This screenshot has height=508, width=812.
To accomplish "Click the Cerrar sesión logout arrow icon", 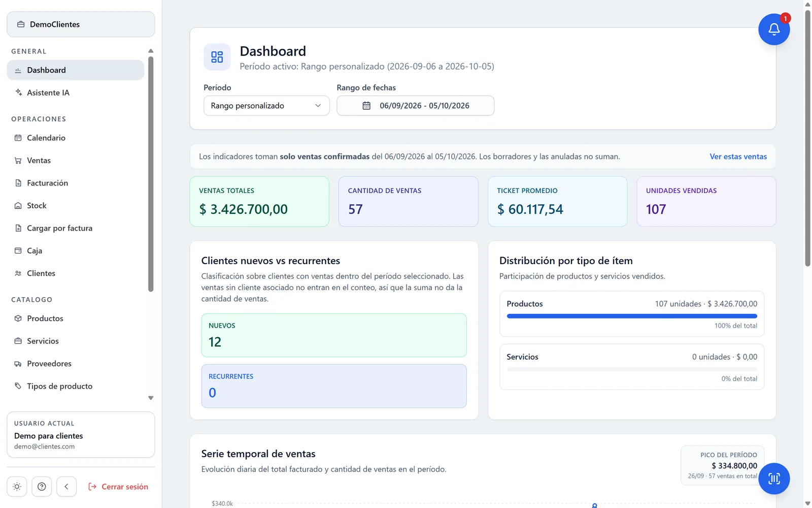I will [x=92, y=487].
